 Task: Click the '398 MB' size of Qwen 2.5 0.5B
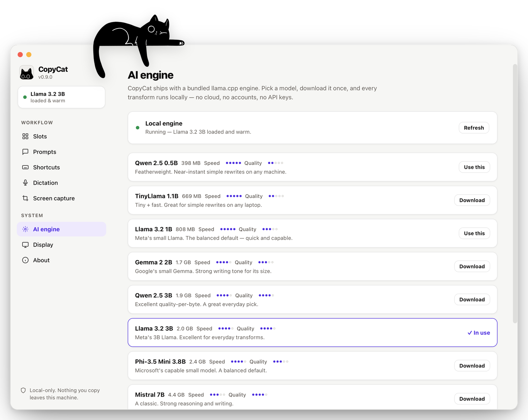pyautogui.click(x=191, y=163)
